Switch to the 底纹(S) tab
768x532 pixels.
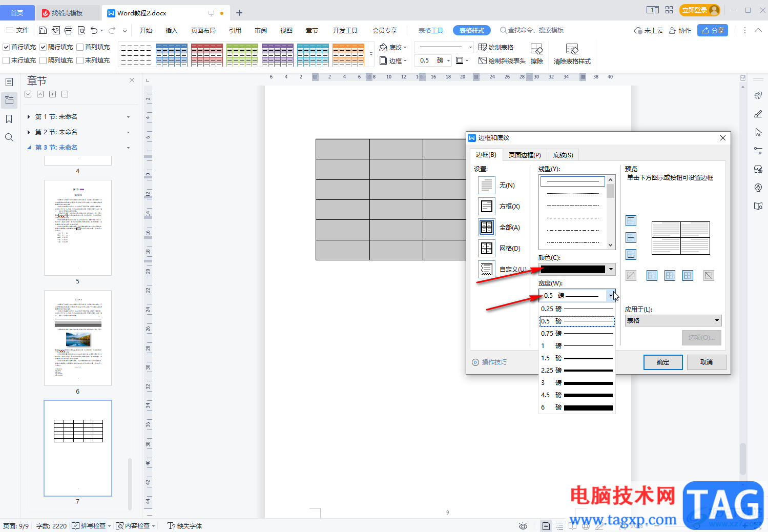tap(563, 155)
